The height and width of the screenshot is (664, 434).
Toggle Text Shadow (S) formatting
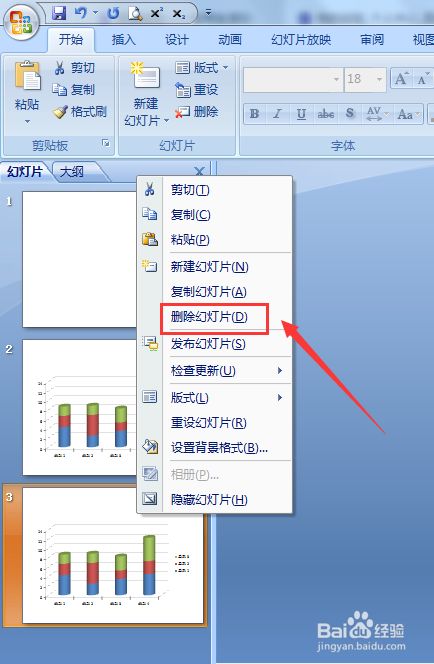(x=350, y=113)
